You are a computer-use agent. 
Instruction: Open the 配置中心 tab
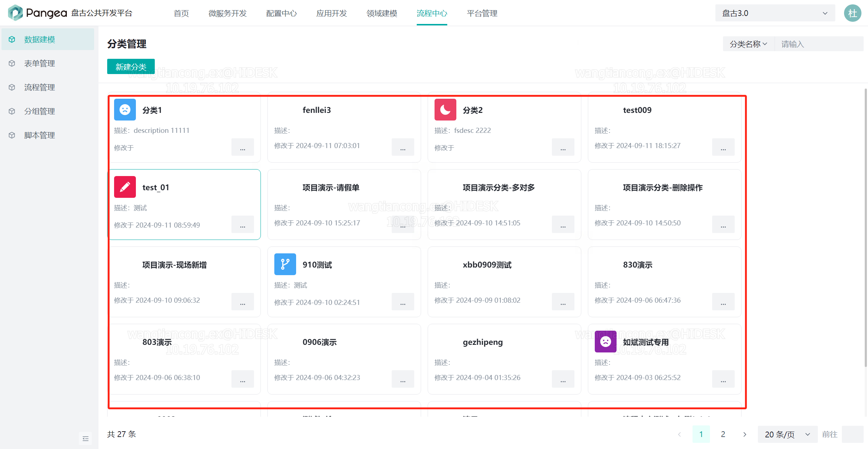point(282,13)
